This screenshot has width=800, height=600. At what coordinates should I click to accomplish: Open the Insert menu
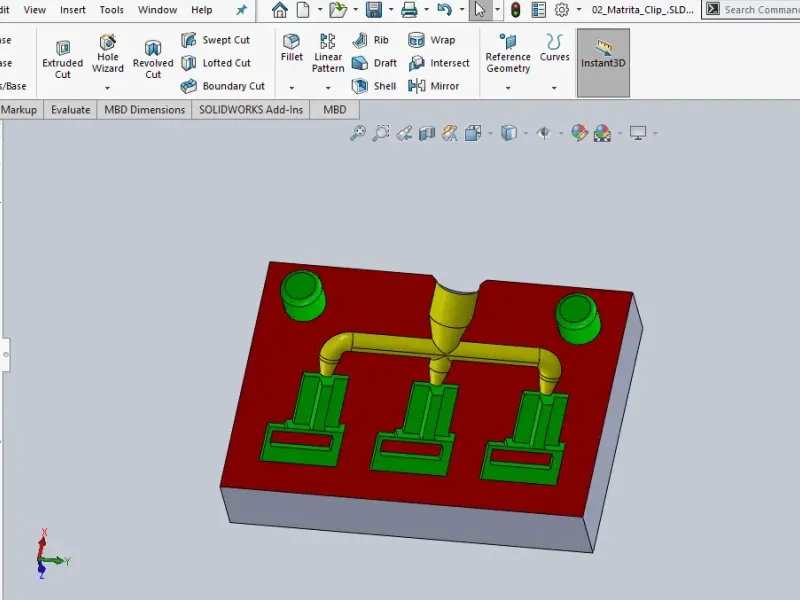[x=73, y=10]
